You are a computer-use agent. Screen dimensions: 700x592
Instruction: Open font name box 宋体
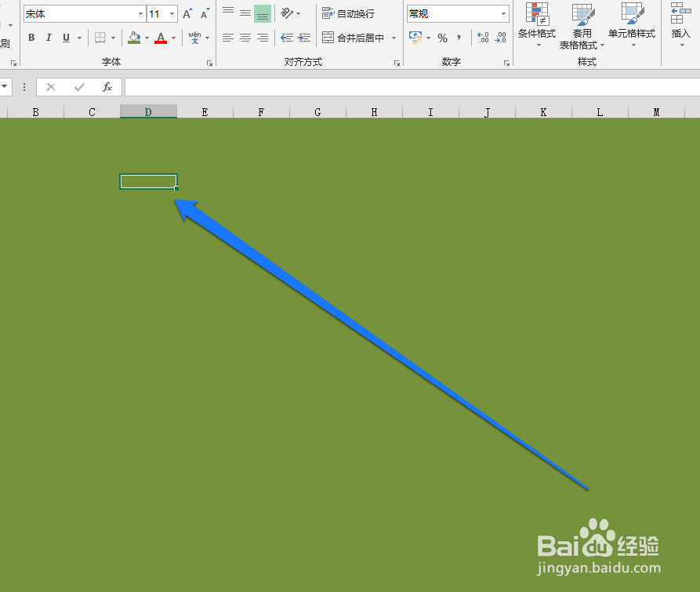tap(85, 14)
